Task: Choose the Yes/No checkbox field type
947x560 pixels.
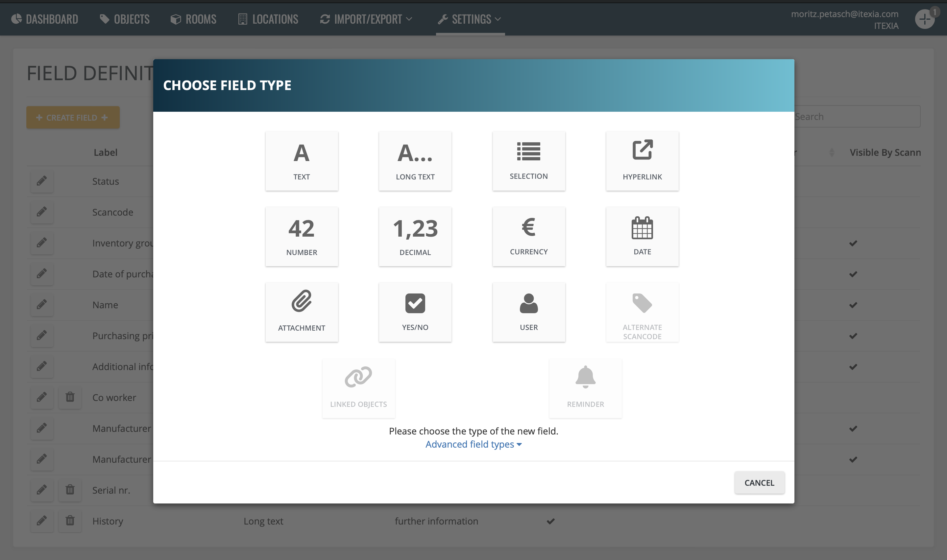Action: pos(415,312)
